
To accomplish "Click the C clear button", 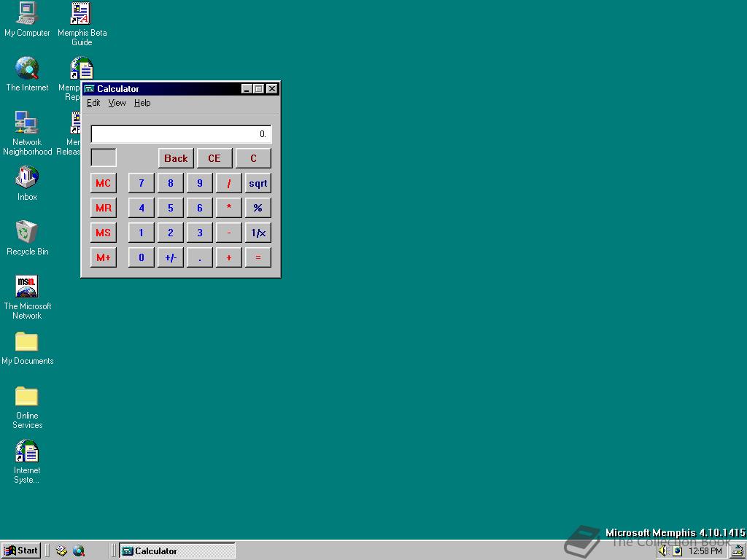I will [x=253, y=158].
